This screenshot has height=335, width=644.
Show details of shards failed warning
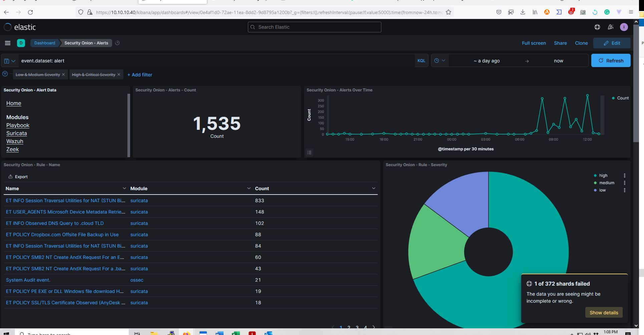604,313
